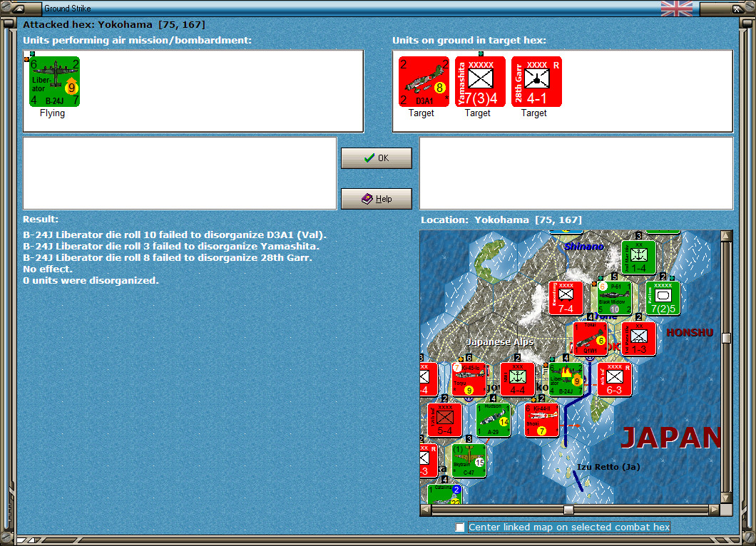Click the P-61 Black Widow unit on map
The image size is (756, 546).
click(614, 298)
